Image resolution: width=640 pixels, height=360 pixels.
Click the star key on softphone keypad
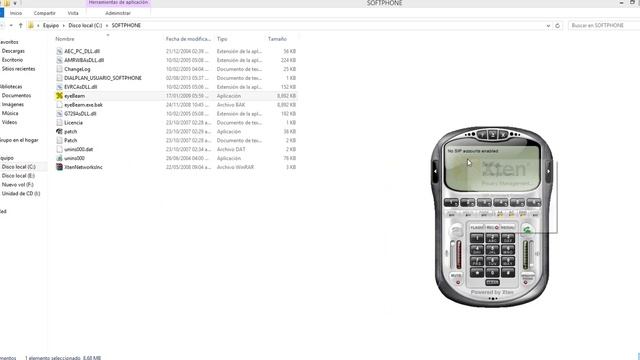tap(477, 272)
